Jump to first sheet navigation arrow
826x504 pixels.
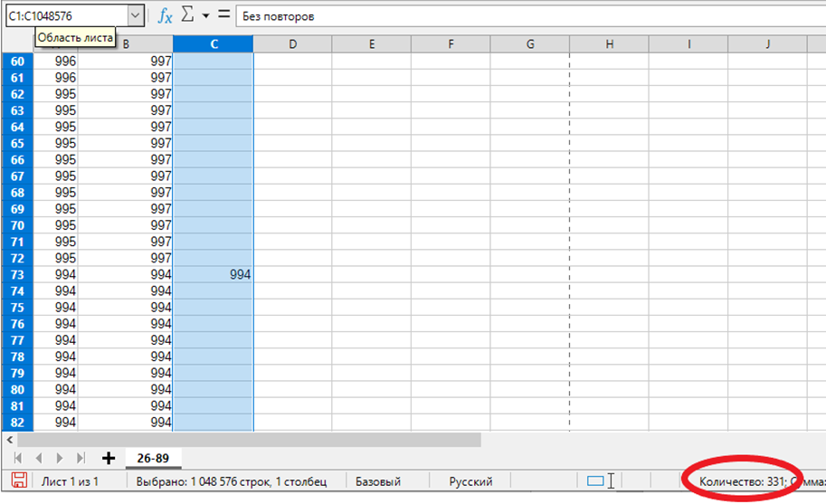click(x=17, y=458)
